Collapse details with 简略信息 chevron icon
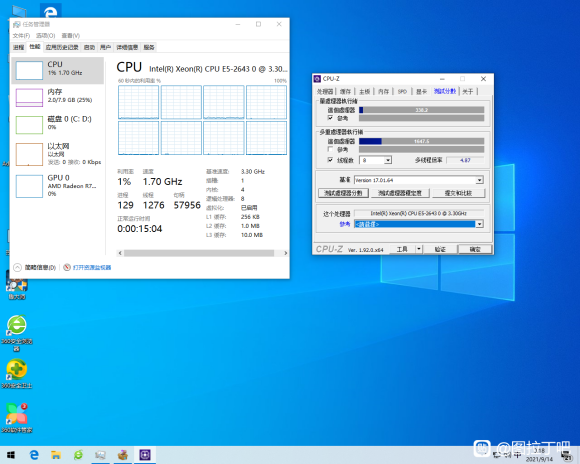 [x=17, y=267]
